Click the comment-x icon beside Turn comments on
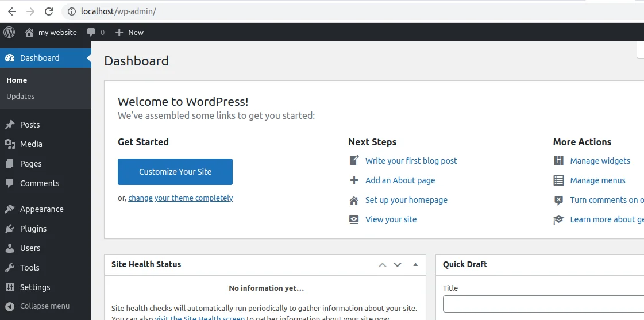The width and height of the screenshot is (644, 320). click(x=558, y=200)
